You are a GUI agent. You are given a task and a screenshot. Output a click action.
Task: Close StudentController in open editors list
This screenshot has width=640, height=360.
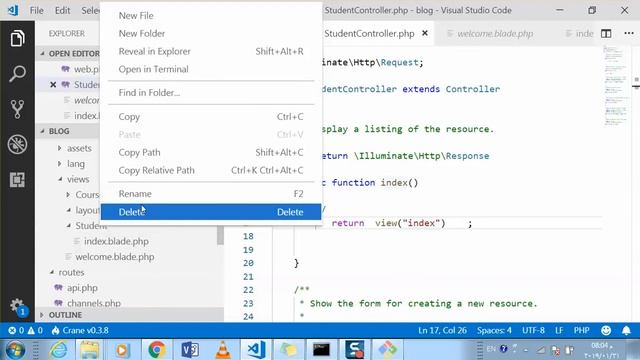[x=53, y=85]
